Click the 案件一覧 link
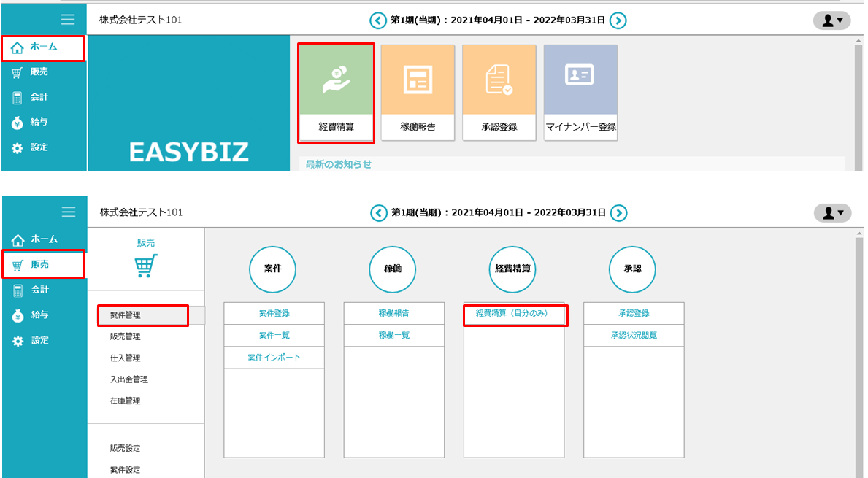 (x=274, y=335)
